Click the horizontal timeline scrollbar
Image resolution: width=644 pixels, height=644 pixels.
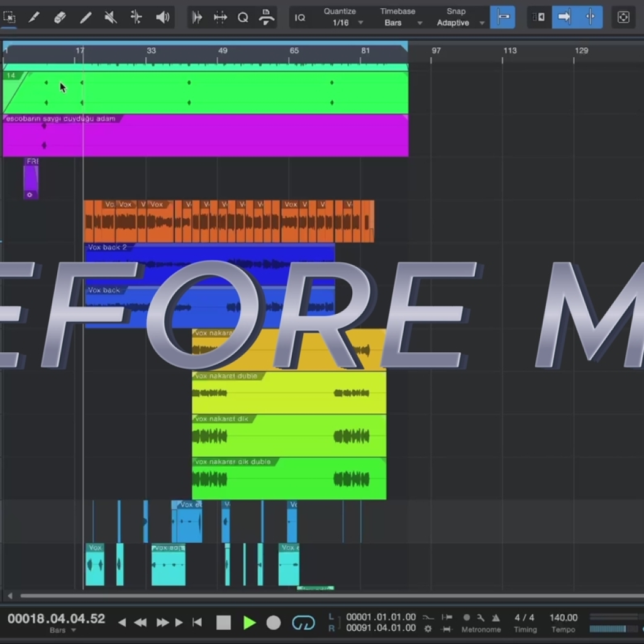point(332,596)
